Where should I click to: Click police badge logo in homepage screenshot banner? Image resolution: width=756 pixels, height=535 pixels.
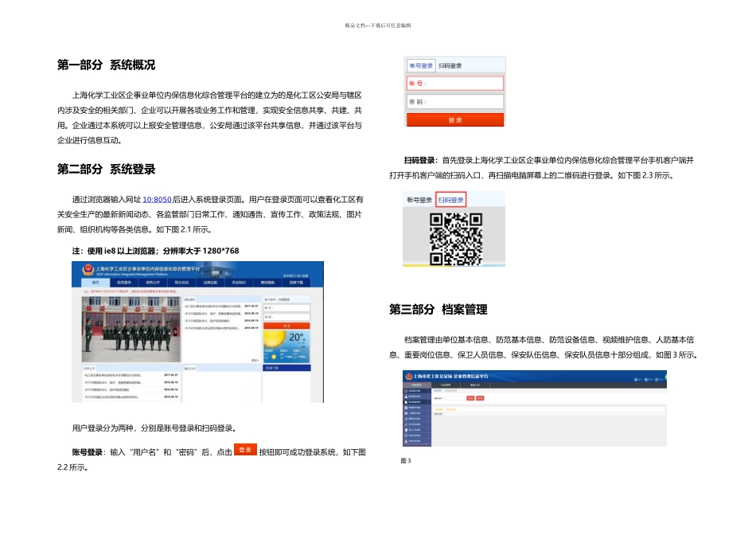88,269
